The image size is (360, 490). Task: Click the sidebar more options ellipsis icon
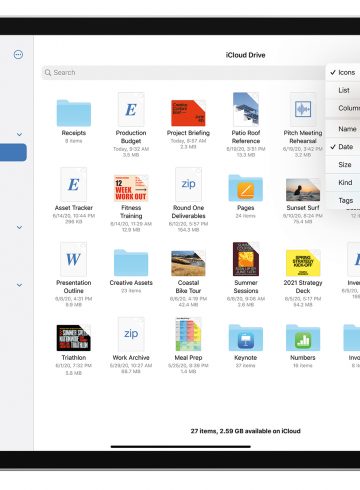tap(18, 54)
